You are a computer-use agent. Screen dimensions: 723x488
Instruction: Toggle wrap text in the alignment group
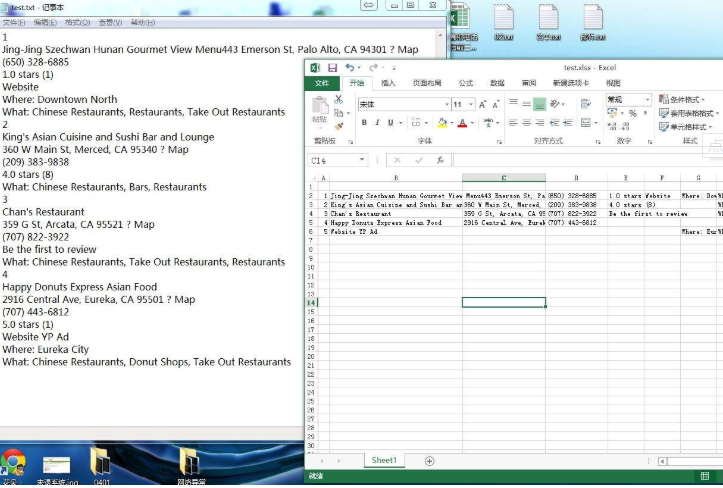pos(586,104)
